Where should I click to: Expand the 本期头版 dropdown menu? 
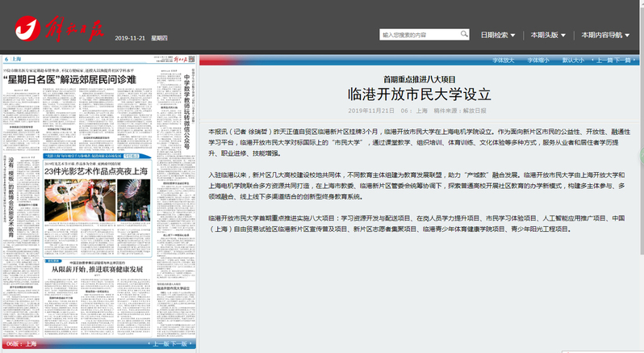[547, 36]
